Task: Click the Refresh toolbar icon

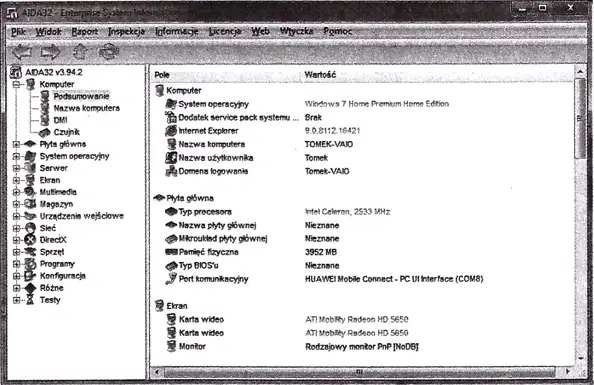Action: pyautogui.click(x=109, y=52)
